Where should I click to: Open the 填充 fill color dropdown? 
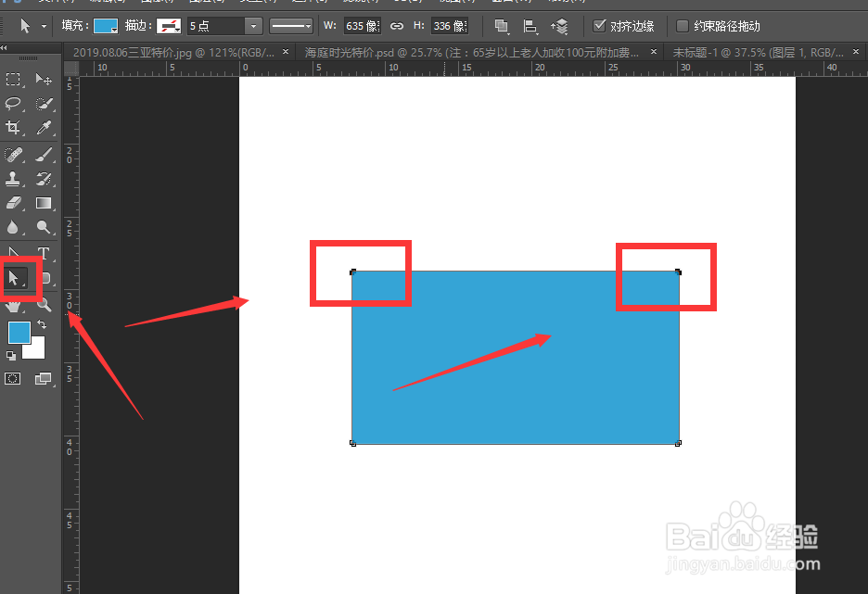click(x=106, y=26)
